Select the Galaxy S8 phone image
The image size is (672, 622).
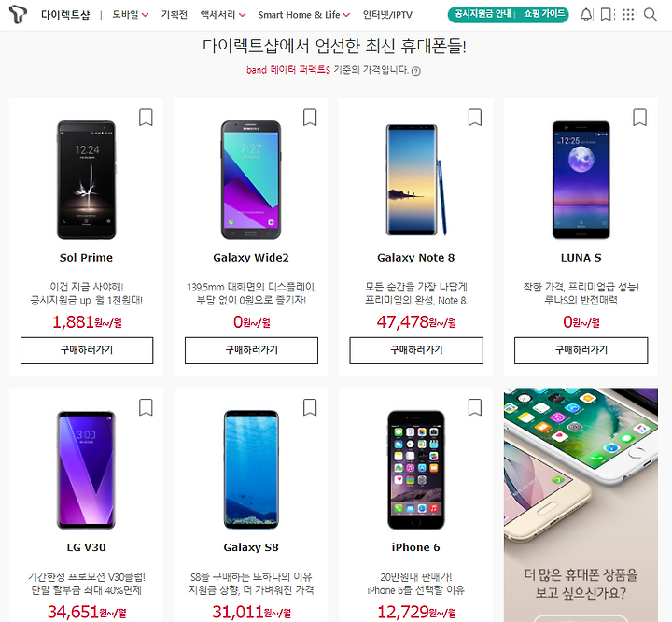[x=251, y=469]
